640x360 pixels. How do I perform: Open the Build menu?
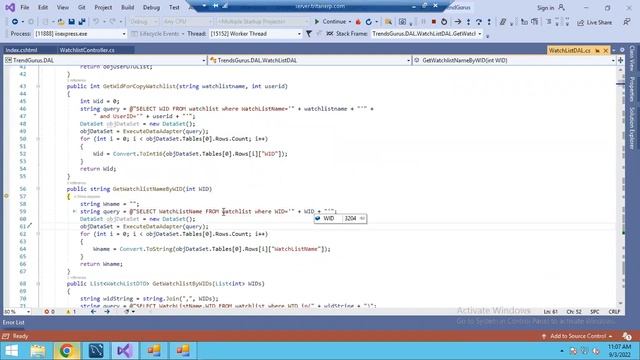click(127, 7)
